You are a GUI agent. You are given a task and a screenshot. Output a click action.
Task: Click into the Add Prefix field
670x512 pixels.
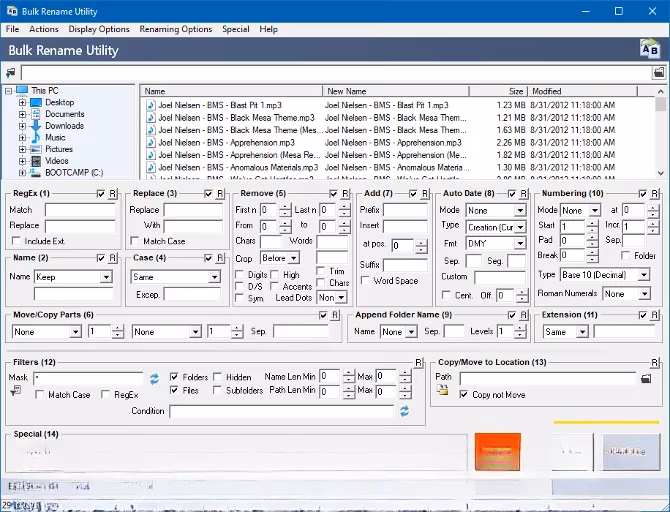405,210
